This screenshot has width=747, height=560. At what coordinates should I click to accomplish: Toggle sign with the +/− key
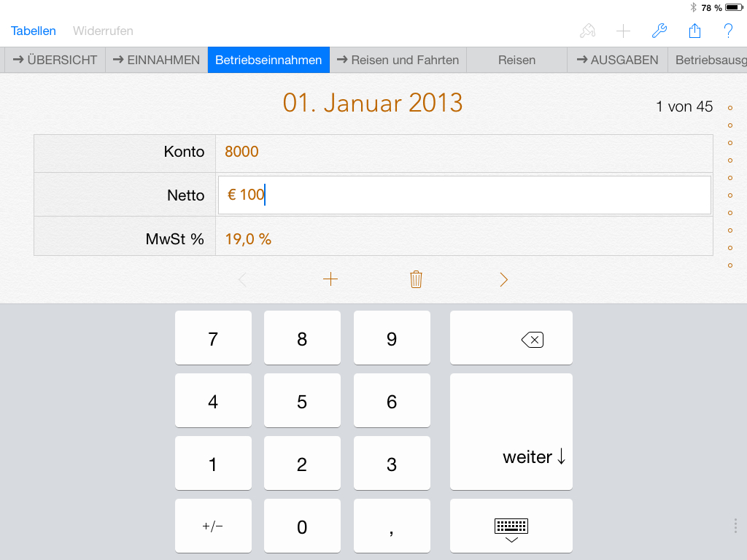[213, 526]
